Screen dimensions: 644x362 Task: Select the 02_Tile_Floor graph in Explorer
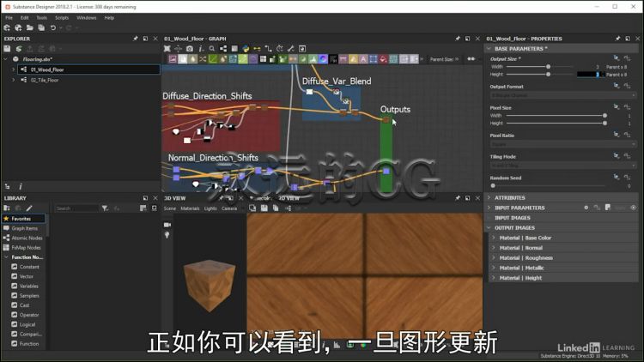coord(45,80)
